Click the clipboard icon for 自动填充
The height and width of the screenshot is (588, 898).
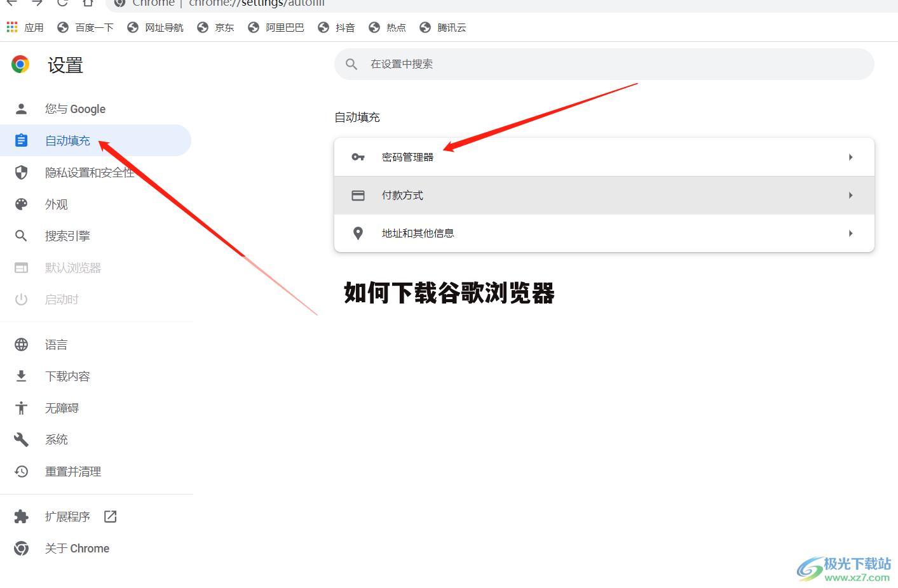click(x=21, y=140)
